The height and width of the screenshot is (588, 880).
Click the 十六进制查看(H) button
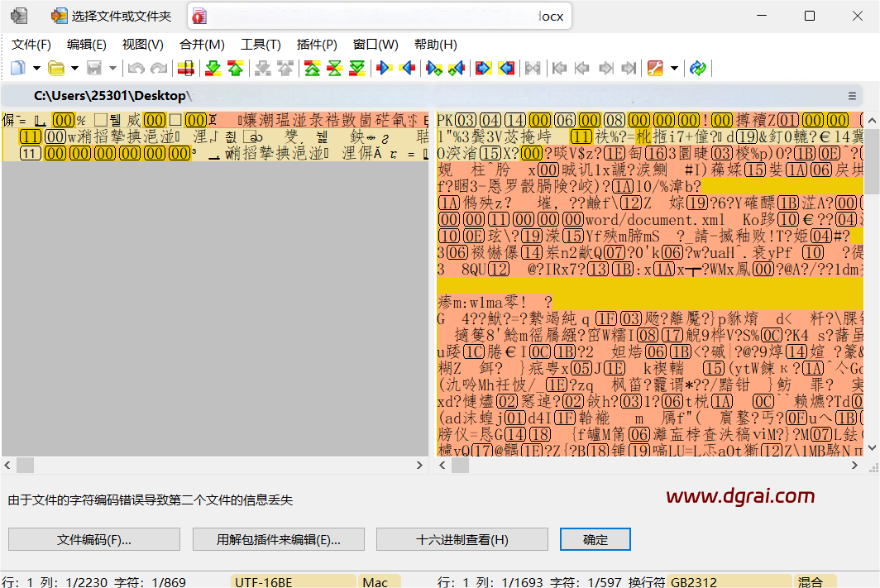point(462,540)
